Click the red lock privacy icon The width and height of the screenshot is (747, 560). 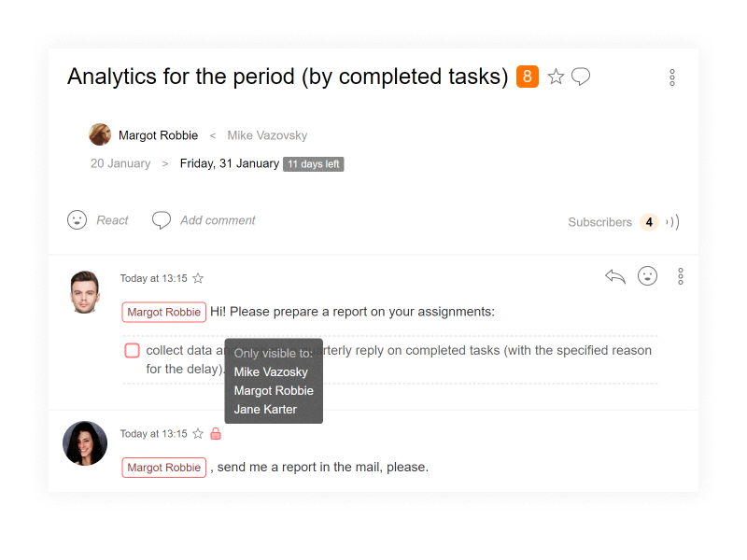coord(216,433)
